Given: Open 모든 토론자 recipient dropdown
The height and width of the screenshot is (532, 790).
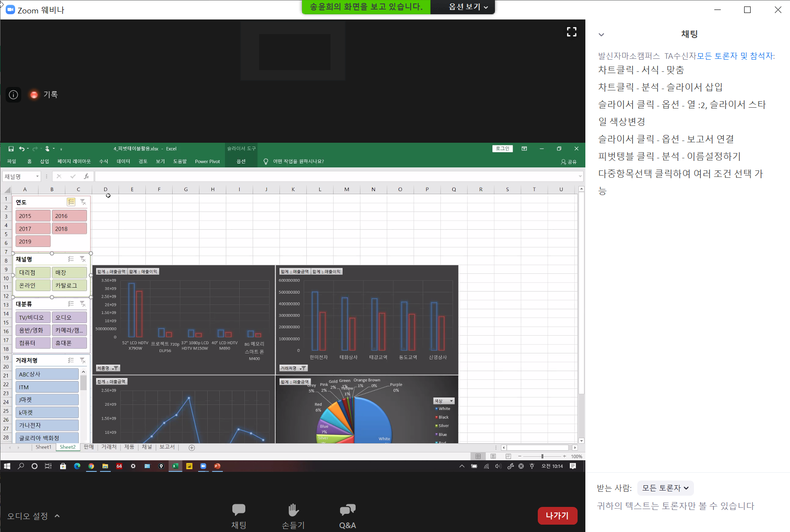Looking at the screenshot, I should (x=665, y=488).
